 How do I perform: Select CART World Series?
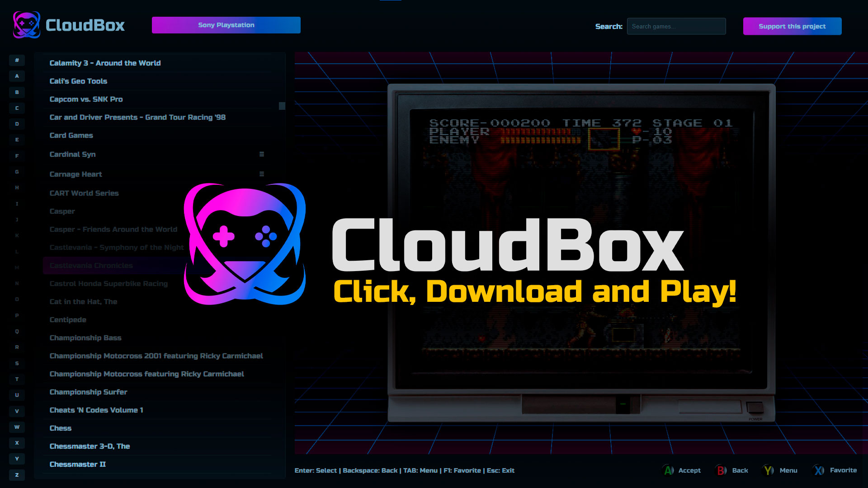point(157,193)
